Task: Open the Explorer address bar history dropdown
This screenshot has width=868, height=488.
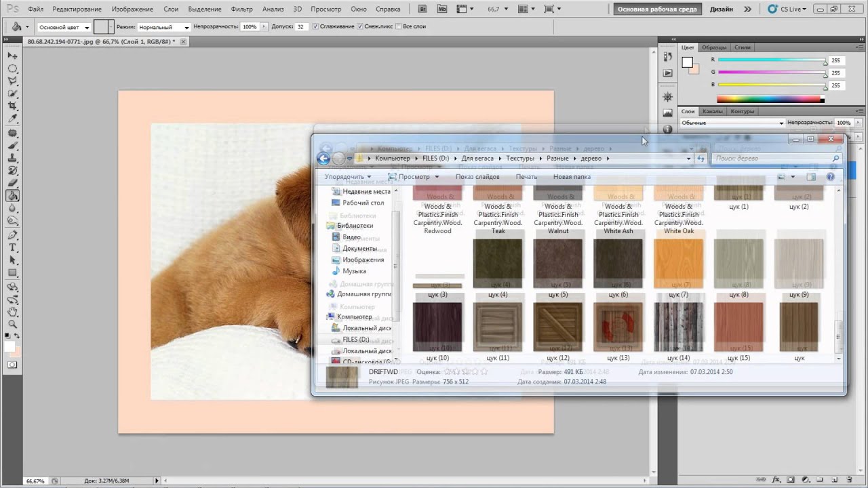Action: [x=688, y=159]
